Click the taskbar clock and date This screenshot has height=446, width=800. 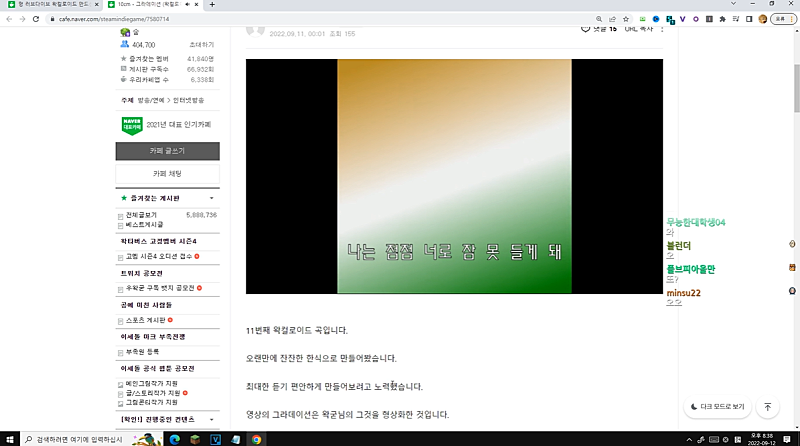coord(762,439)
